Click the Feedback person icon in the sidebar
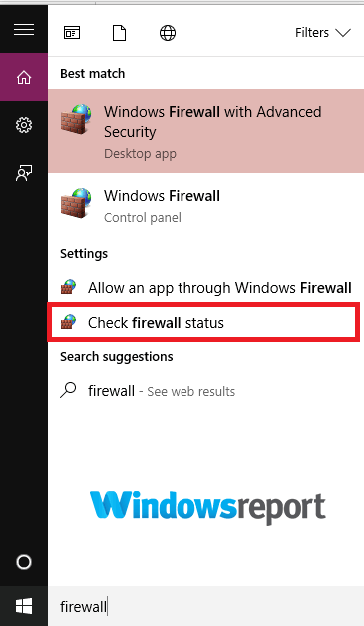The width and height of the screenshot is (364, 626). [x=24, y=173]
